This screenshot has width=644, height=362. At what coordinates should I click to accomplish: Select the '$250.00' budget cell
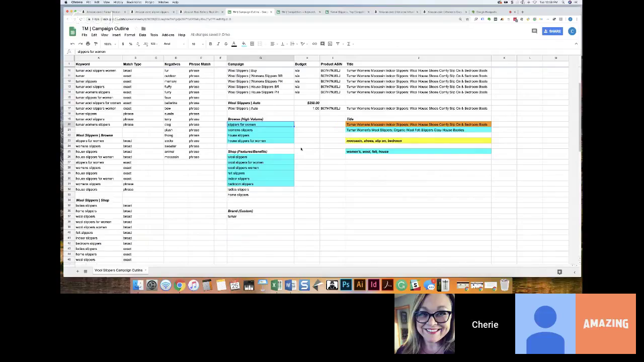click(x=307, y=103)
